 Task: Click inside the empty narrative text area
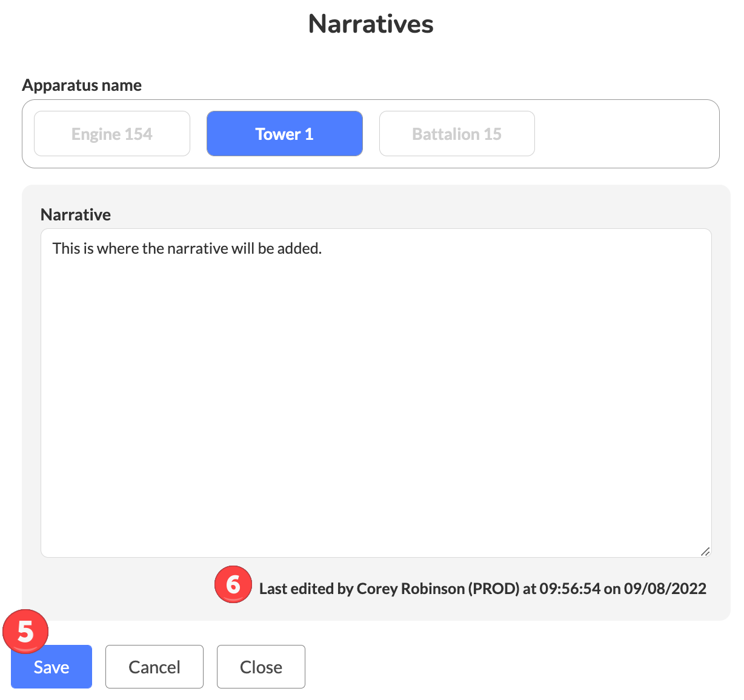tap(376, 400)
